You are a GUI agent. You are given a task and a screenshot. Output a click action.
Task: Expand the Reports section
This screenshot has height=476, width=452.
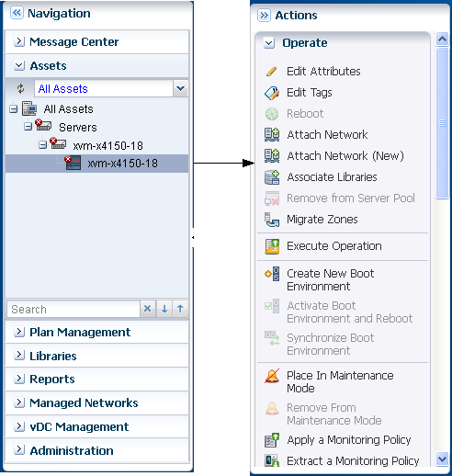pyautogui.click(x=19, y=379)
